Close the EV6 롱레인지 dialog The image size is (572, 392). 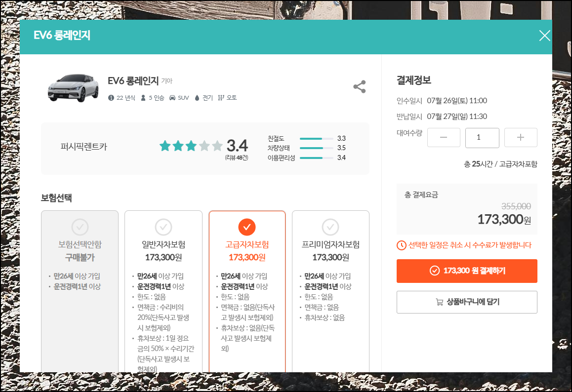544,36
